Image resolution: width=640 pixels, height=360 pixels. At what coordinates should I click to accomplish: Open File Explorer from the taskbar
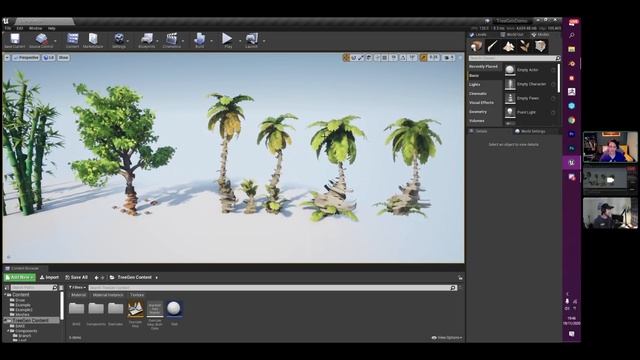pyautogui.click(x=572, y=49)
